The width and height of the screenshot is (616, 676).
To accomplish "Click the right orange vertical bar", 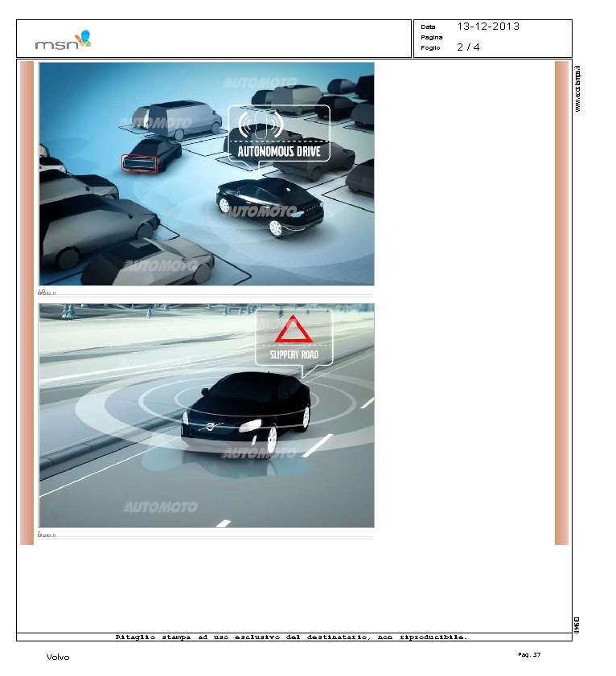I will (561, 302).
